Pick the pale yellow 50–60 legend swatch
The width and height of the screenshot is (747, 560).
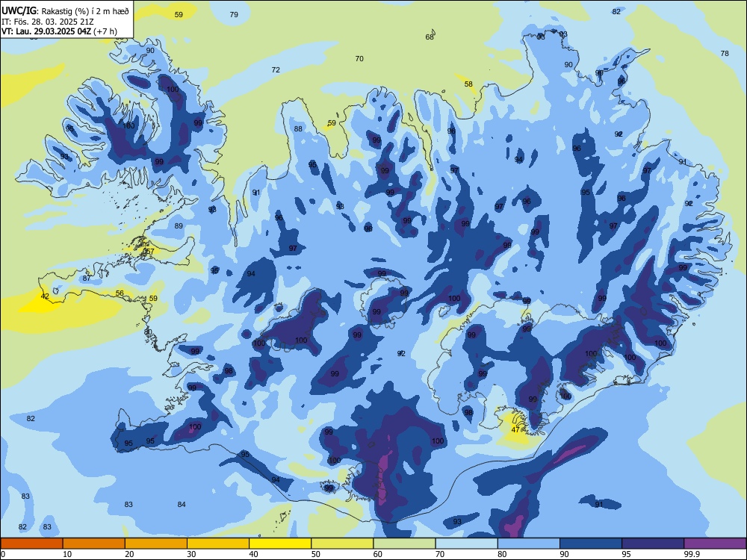pyautogui.click(x=342, y=544)
